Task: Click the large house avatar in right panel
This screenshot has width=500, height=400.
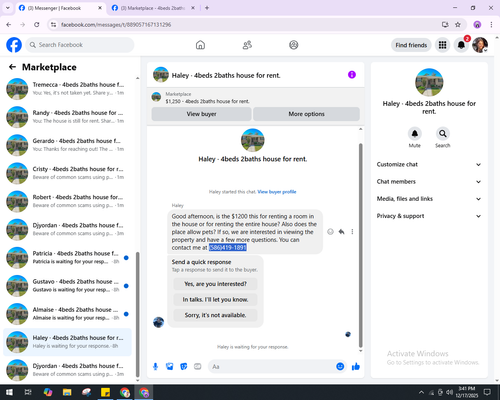Action: (429, 82)
